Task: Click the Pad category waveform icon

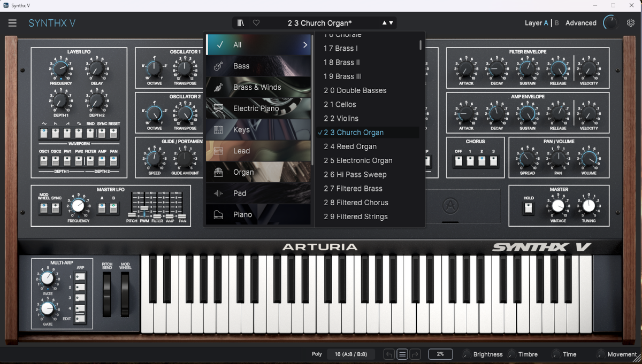Action: (x=218, y=193)
